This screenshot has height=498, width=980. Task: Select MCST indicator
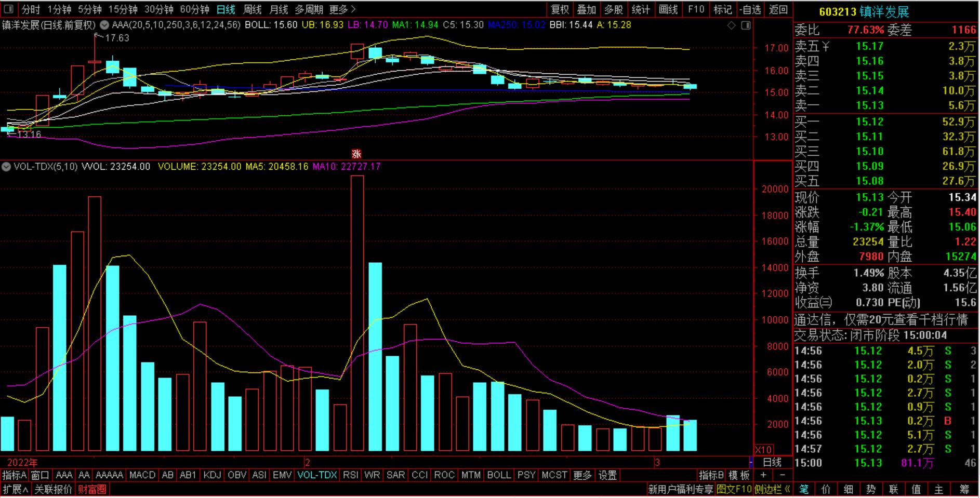554,475
